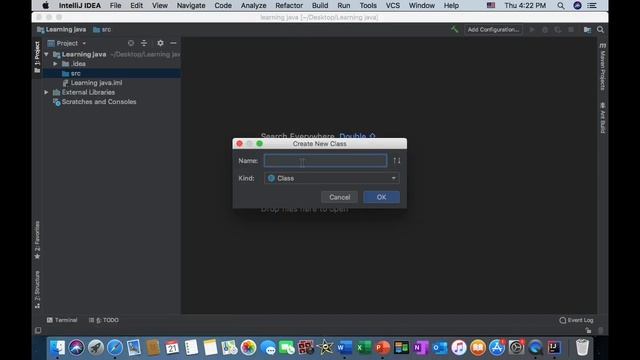Open the Navigate menu

(191, 6)
